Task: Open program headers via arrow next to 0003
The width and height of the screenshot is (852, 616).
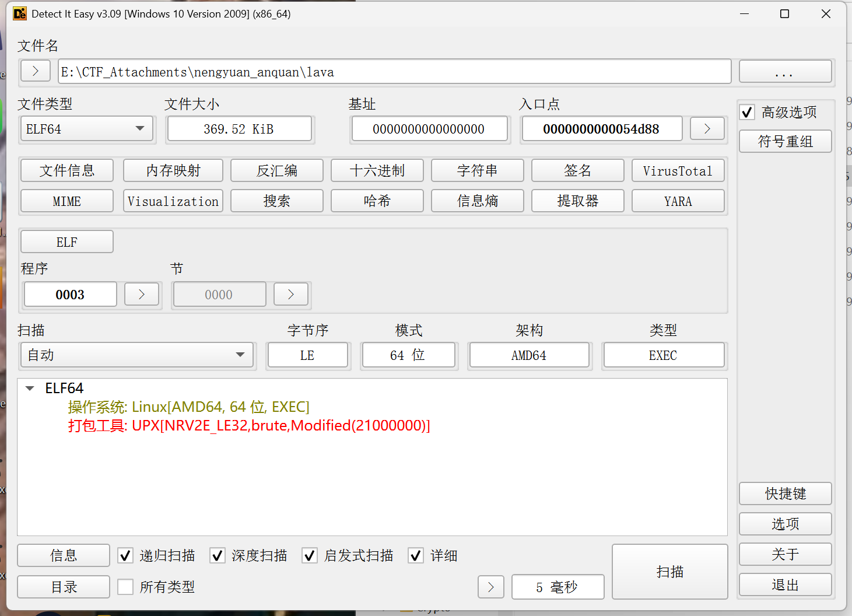Action: point(141,294)
